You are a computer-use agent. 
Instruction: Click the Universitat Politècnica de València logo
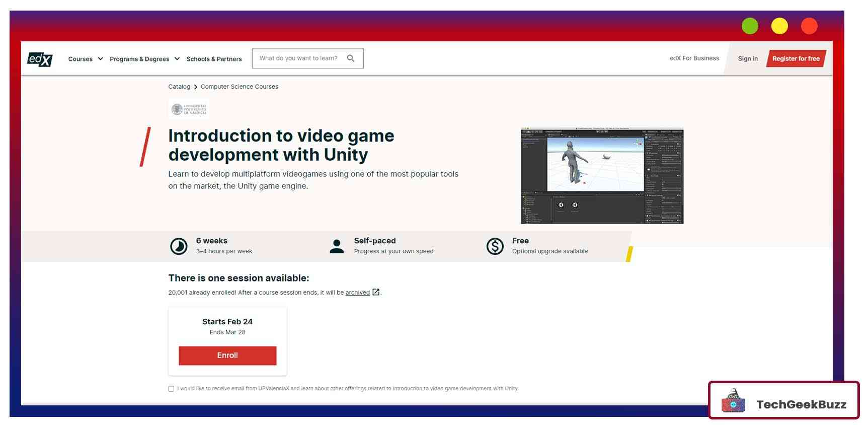[x=189, y=109]
